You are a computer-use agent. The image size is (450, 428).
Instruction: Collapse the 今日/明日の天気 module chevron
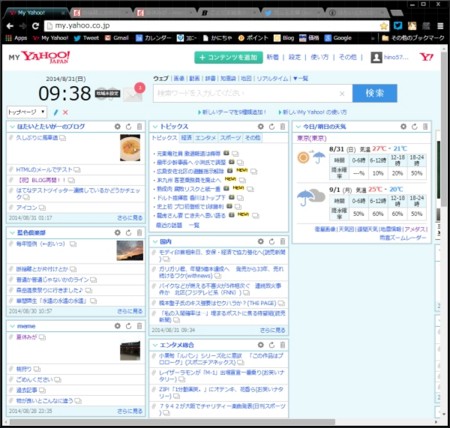[x=298, y=127]
